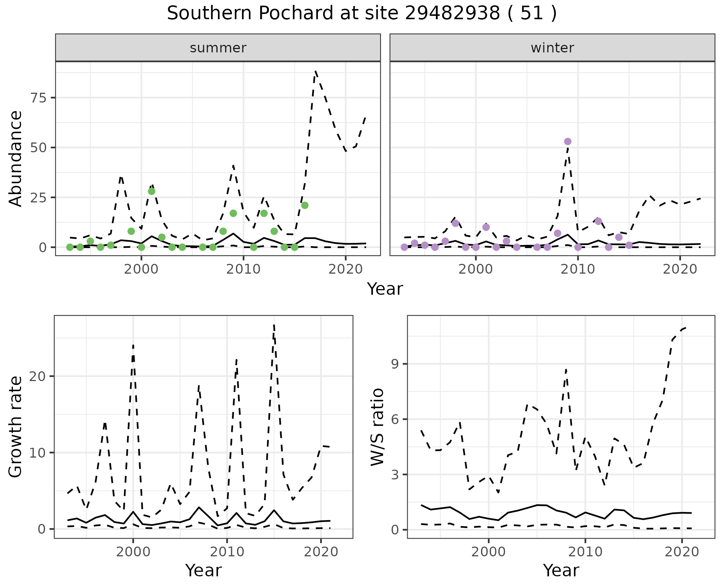Click the highest purple winter data point
Screen dimensions: 724x588
pyautogui.click(x=568, y=141)
